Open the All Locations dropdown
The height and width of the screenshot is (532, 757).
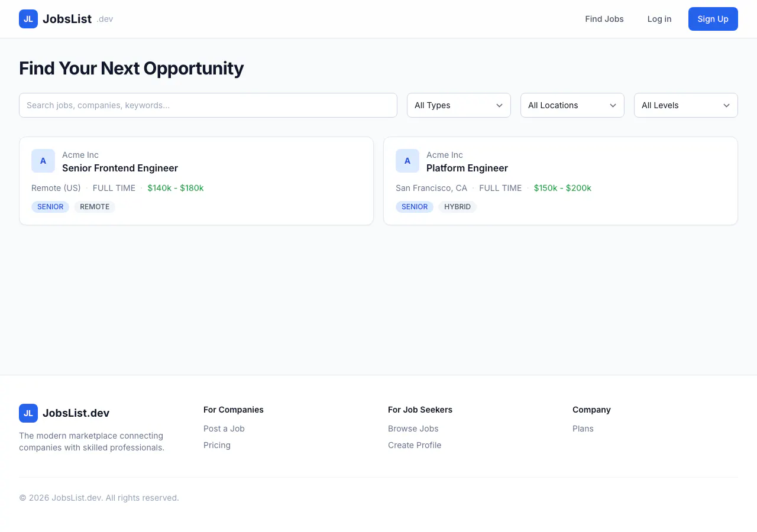[x=572, y=105]
